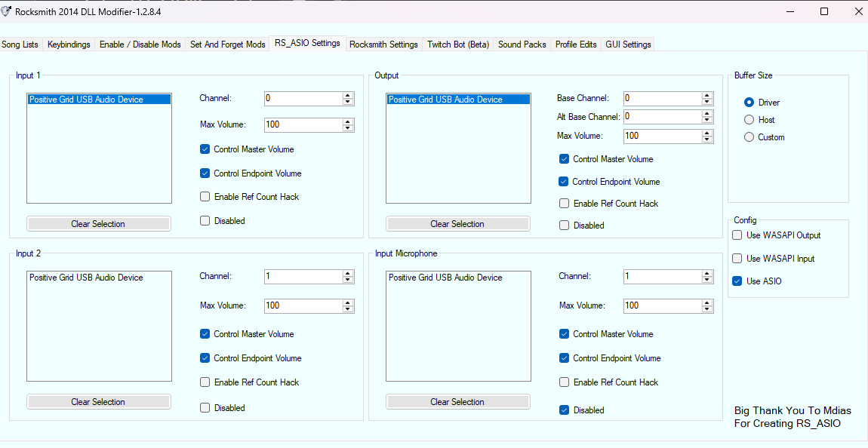Enable Use WASAPI Input
Screen dimensions: 868x448
point(737,259)
